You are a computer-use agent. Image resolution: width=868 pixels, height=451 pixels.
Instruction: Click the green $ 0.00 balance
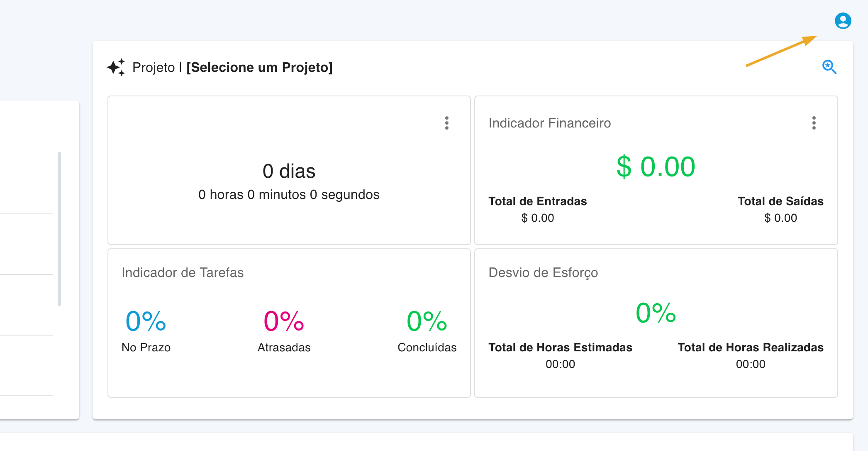coord(656,167)
